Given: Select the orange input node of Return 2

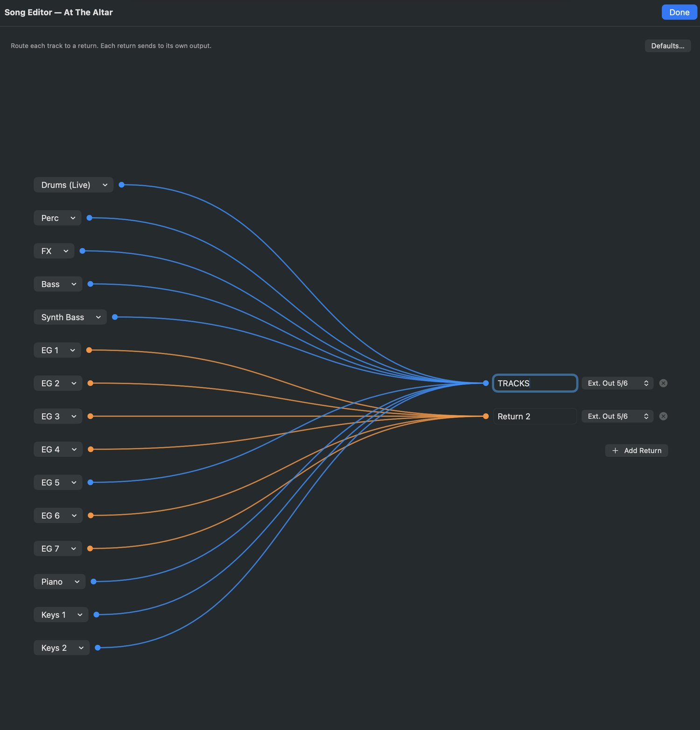Looking at the screenshot, I should tap(486, 416).
